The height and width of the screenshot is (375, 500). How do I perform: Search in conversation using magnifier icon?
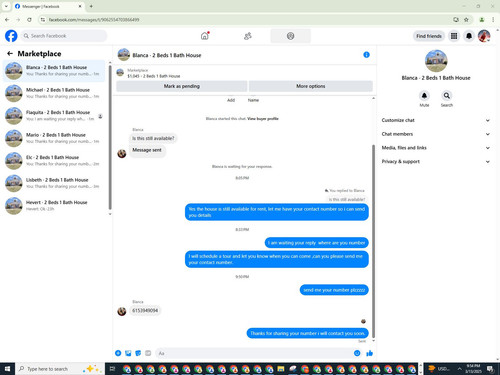[x=447, y=96]
